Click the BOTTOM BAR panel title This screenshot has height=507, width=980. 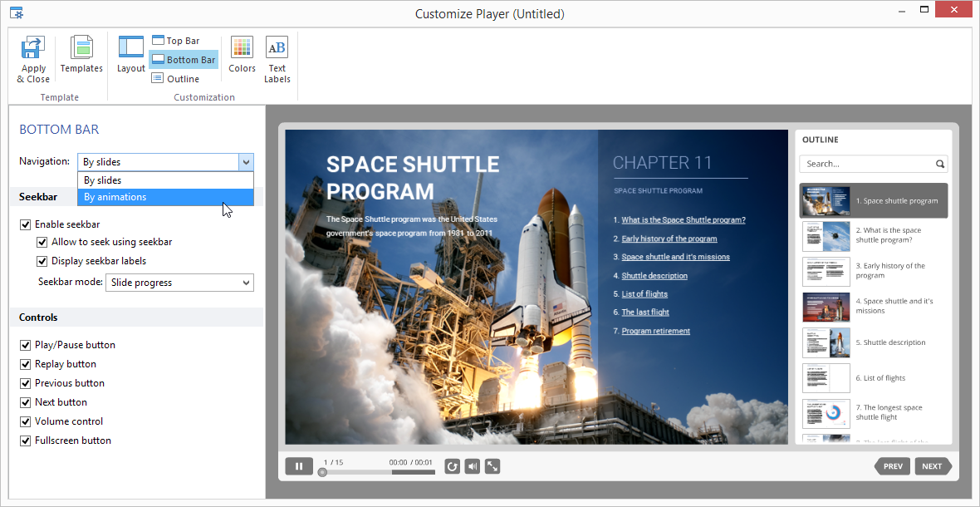pos(59,130)
